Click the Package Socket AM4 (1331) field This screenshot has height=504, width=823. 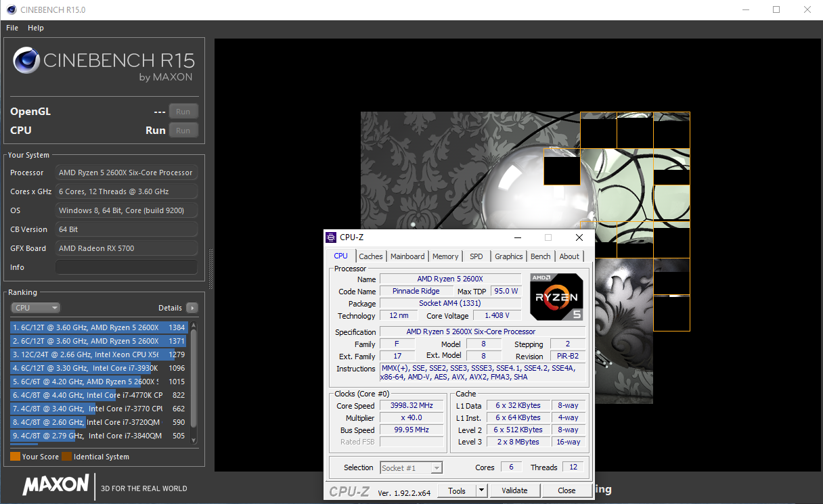click(x=450, y=303)
